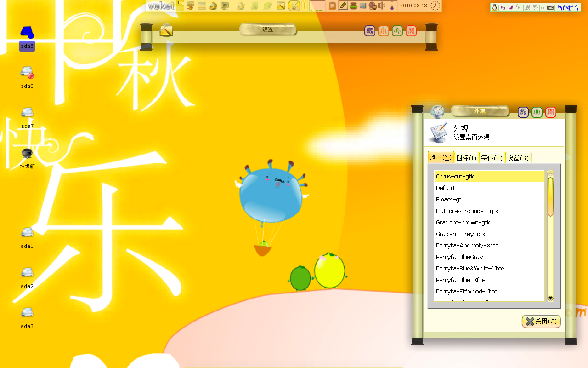Toggle the lock icon in the input bar
This screenshot has height=368, width=588.
(543, 7)
